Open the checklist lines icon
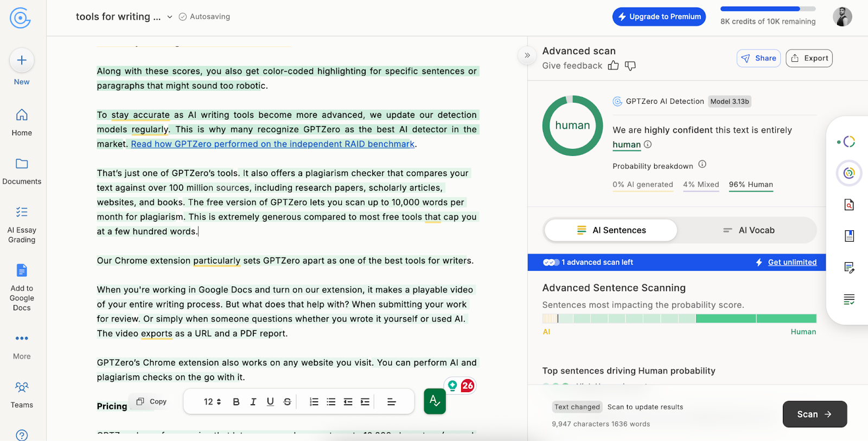The image size is (868, 441). pyautogui.click(x=849, y=299)
